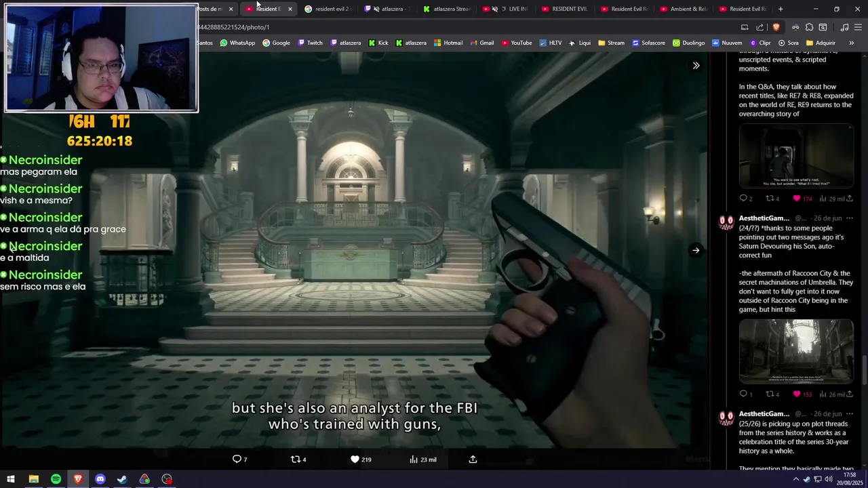Reply to the 24/?? tweet with 1 comment
The height and width of the screenshot is (488, 868).
click(x=746, y=394)
